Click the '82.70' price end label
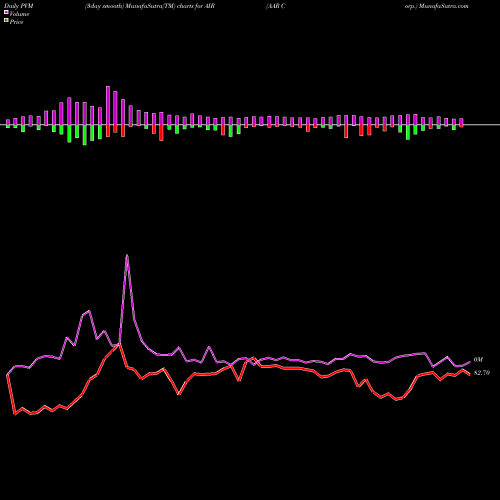The height and width of the screenshot is (500, 500). 482,373
